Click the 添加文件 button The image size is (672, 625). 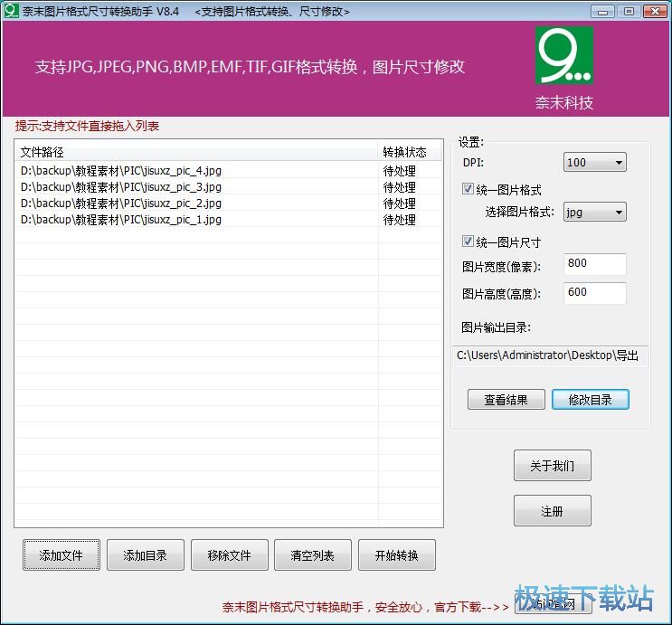[62, 555]
